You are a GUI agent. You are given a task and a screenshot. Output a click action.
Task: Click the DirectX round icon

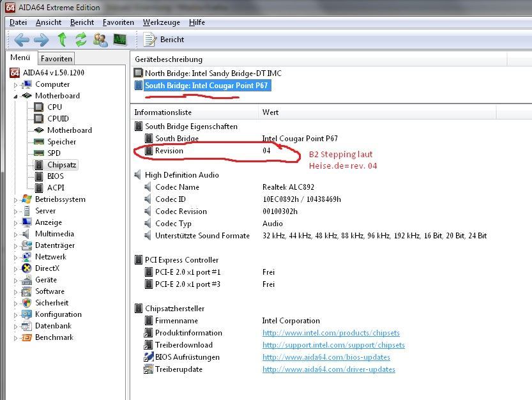coord(26,268)
